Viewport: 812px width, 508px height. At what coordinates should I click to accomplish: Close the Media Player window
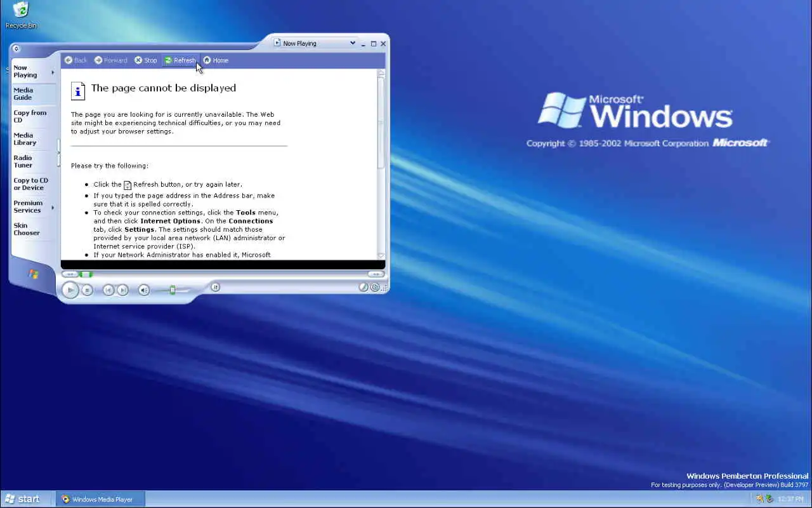383,44
